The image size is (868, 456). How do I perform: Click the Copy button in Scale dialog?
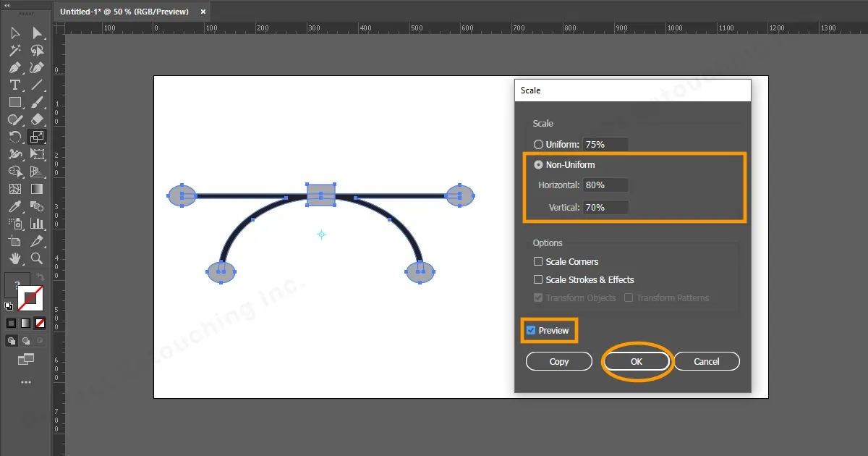point(559,361)
